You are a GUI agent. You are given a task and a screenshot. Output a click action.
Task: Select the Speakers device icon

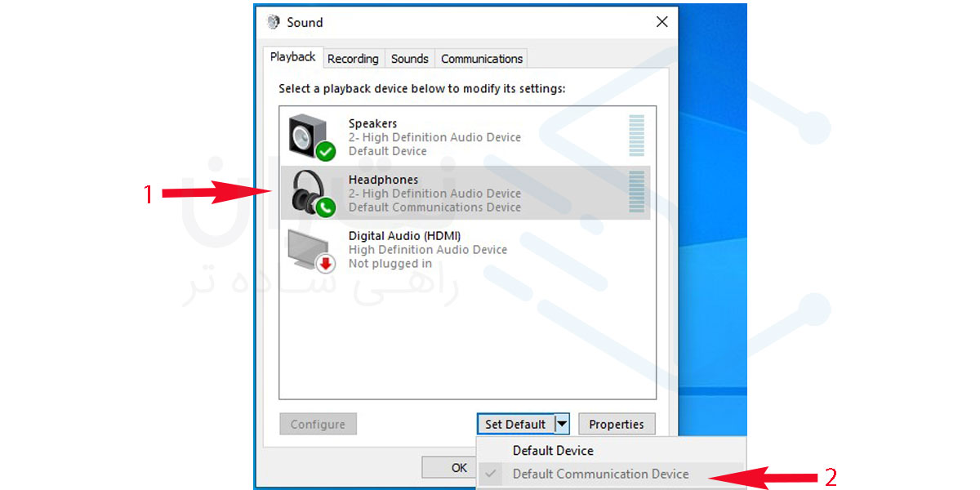pyautogui.click(x=309, y=134)
